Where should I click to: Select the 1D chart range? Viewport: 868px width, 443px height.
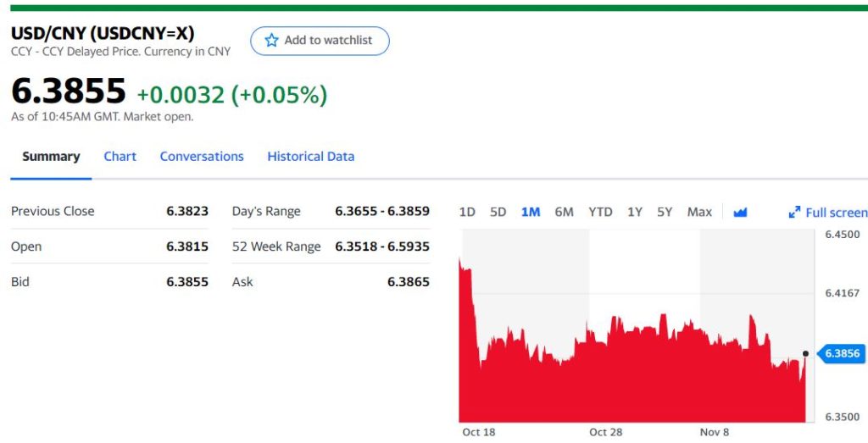[467, 212]
